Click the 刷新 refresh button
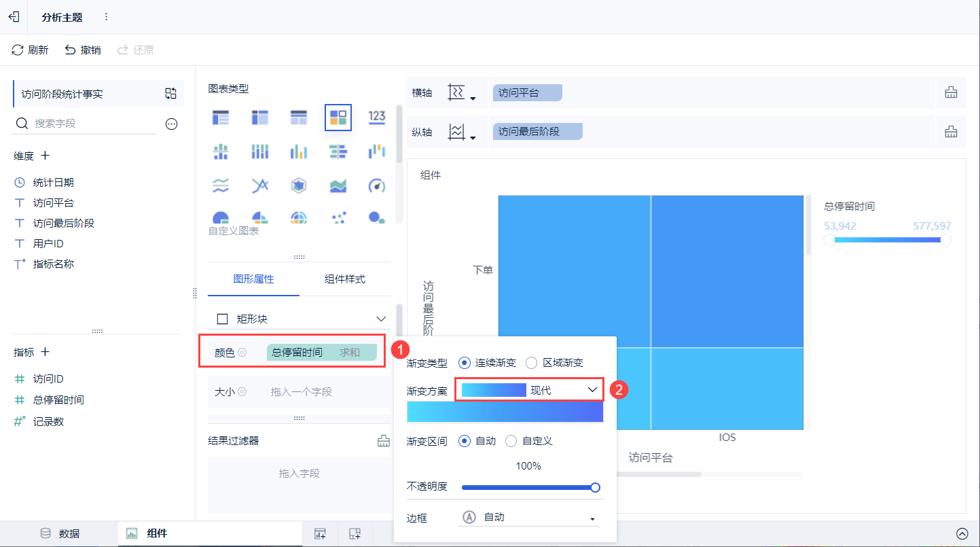The width and height of the screenshot is (980, 547). coord(30,50)
